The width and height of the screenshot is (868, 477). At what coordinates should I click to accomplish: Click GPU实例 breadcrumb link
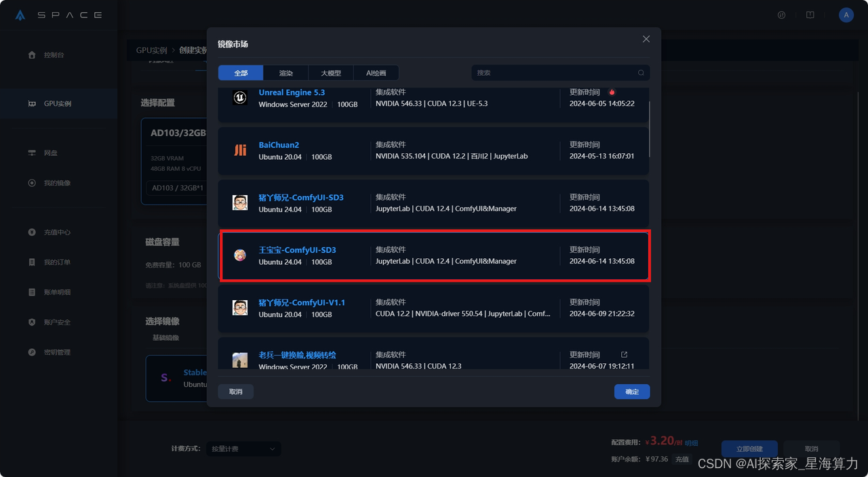tap(151, 50)
